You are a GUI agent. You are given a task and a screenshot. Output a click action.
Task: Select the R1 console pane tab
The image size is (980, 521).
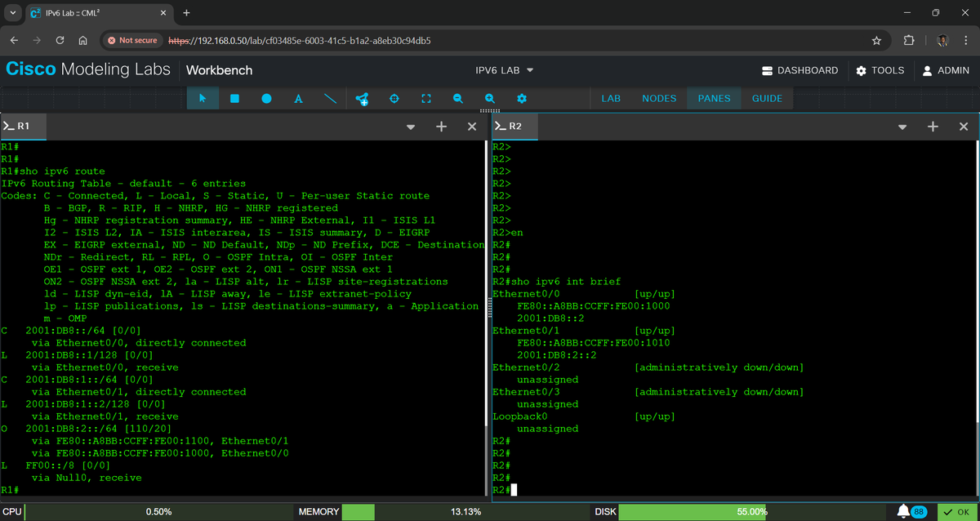[23, 127]
